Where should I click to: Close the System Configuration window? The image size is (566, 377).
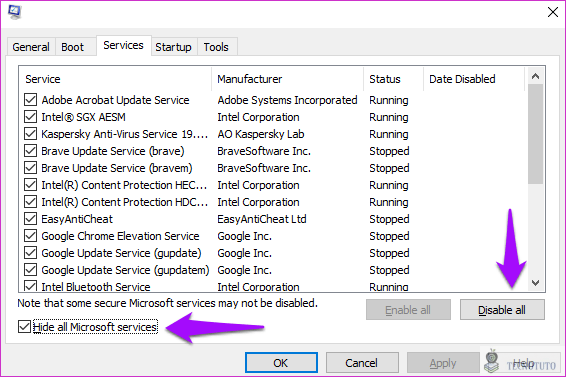click(553, 12)
